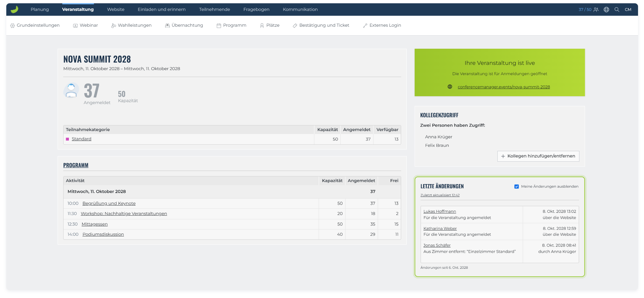Click the Grundeinstellungen gear icon

[x=13, y=25]
